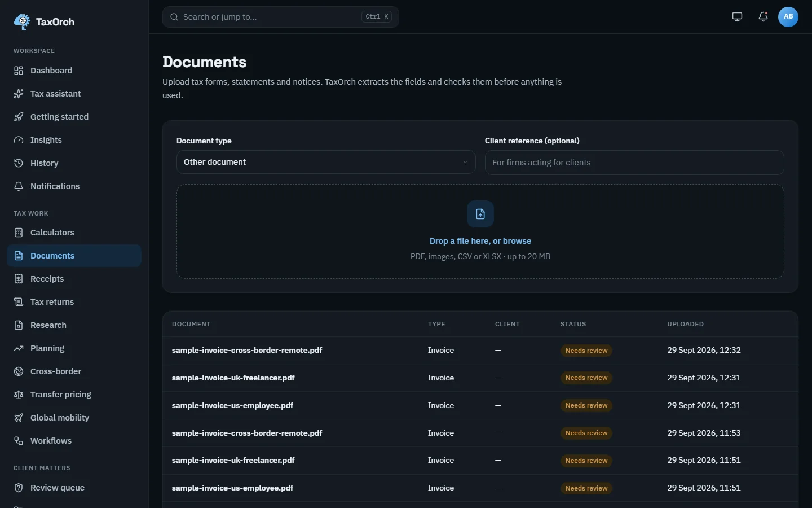Open Review queue shield icon
Screen dimensions: 812x508
point(19,488)
